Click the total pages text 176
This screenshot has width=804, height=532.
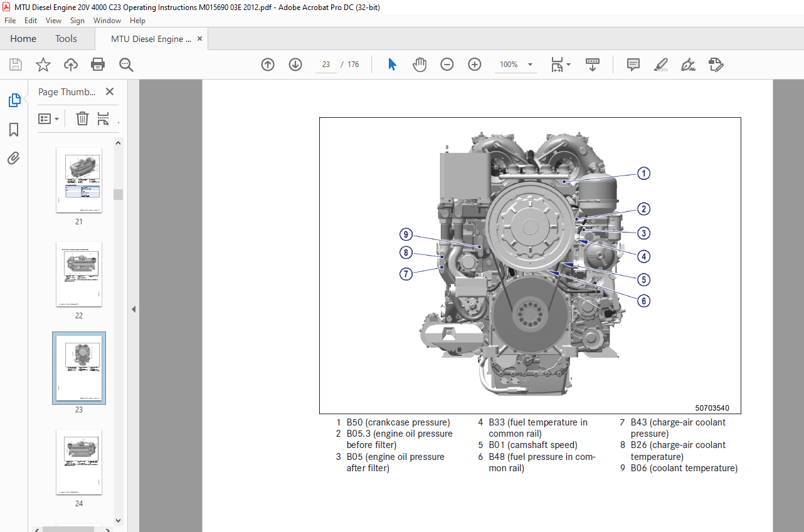pyautogui.click(x=353, y=65)
